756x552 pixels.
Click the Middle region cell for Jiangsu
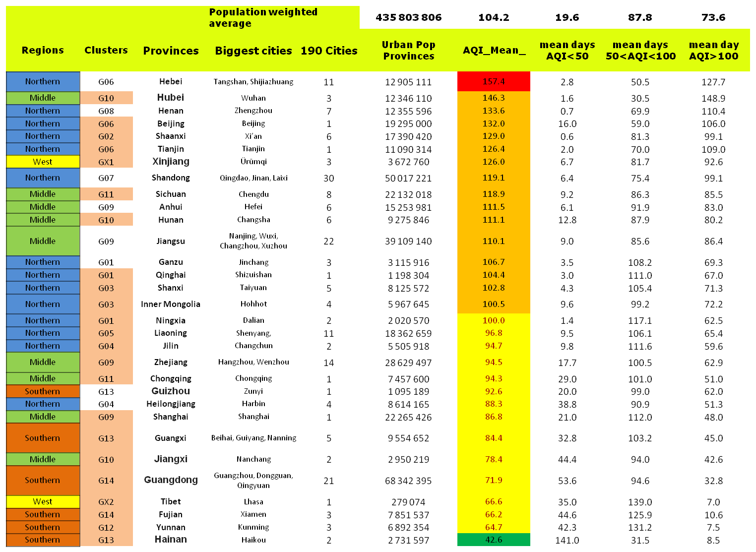[x=43, y=241]
